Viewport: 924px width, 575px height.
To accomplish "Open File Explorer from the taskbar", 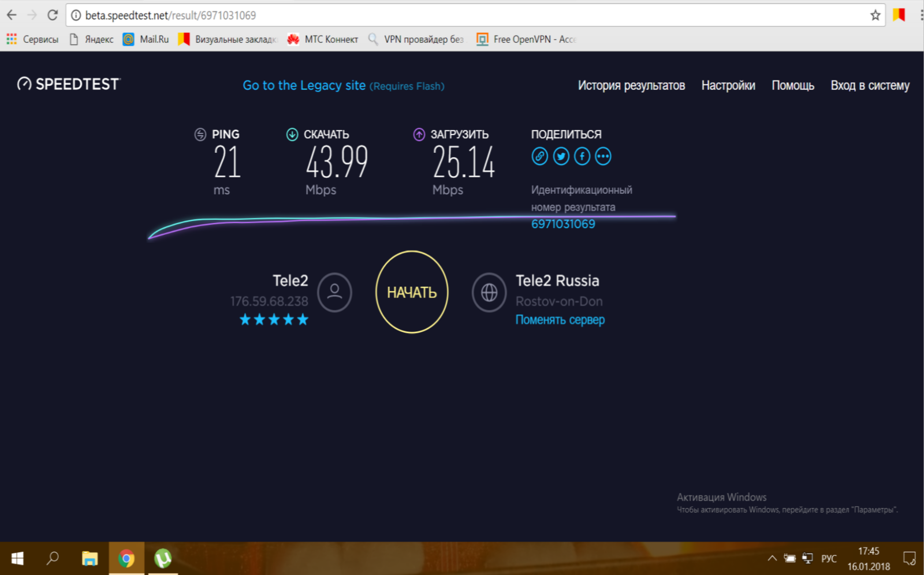I will click(90, 558).
